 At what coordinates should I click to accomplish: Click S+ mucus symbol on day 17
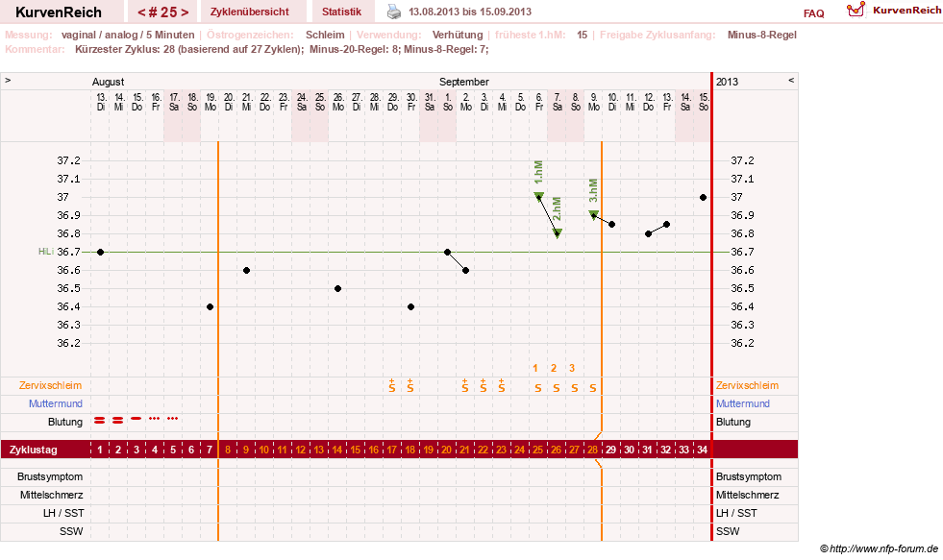coord(392,386)
